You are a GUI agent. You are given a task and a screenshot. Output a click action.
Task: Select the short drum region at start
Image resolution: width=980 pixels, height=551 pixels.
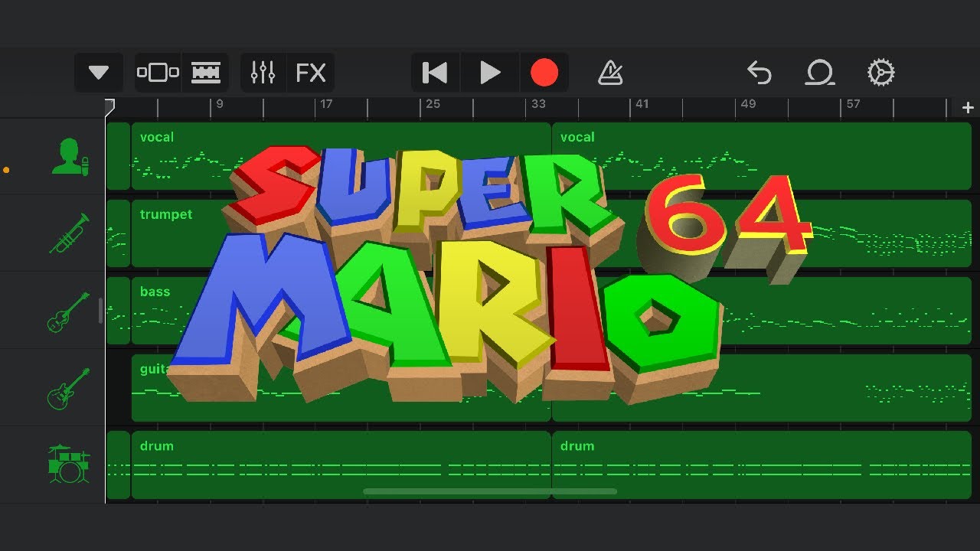coord(118,465)
